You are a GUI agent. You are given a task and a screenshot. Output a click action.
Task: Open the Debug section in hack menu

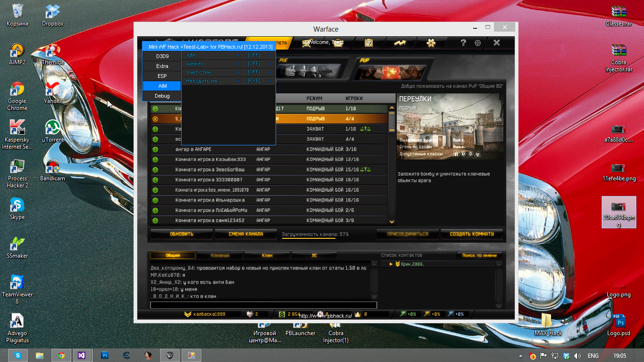coord(162,96)
